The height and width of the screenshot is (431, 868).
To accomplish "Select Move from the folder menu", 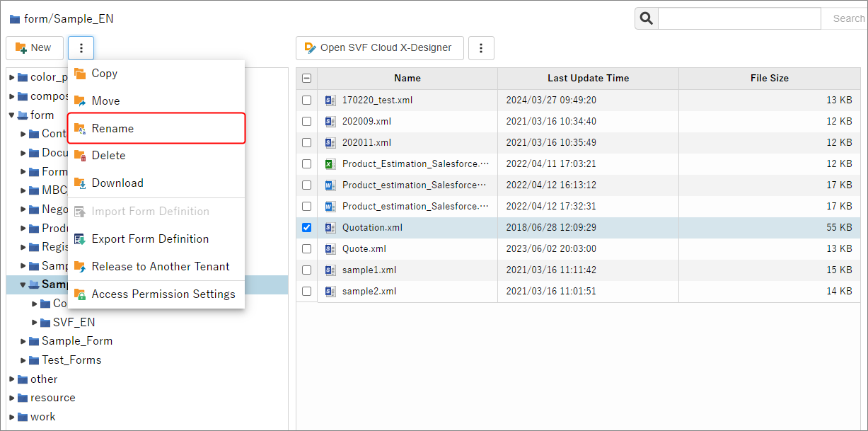I will point(156,101).
